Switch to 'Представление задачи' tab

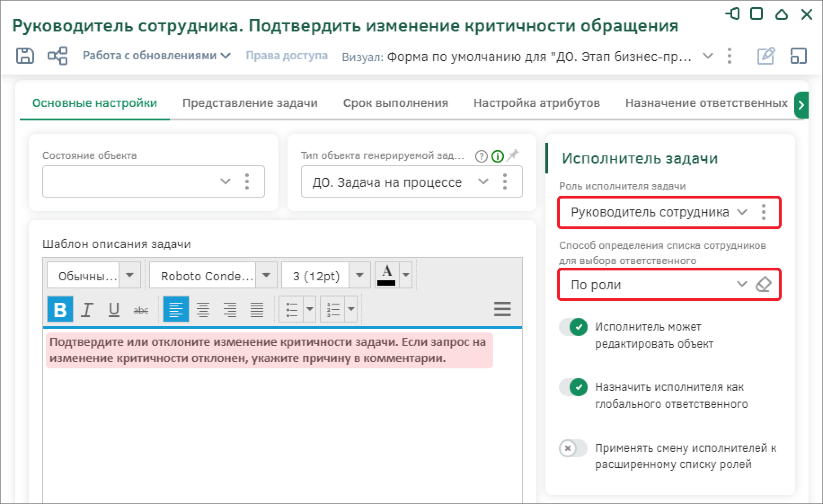pos(250,103)
